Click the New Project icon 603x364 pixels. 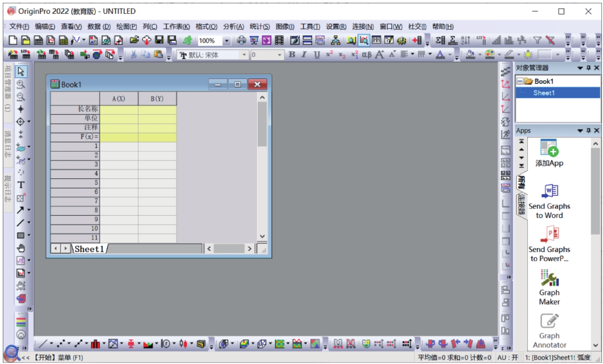point(13,40)
